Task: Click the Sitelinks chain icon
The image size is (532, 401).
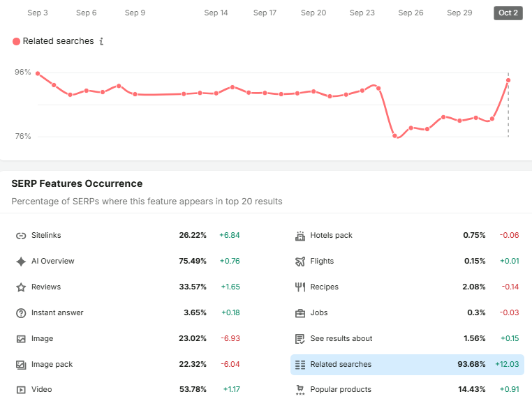Action: pyautogui.click(x=21, y=236)
